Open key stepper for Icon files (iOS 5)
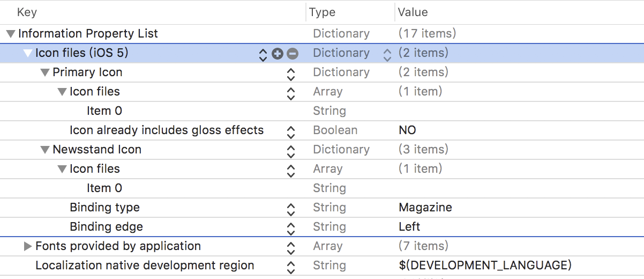The image size is (644, 279). (263, 54)
